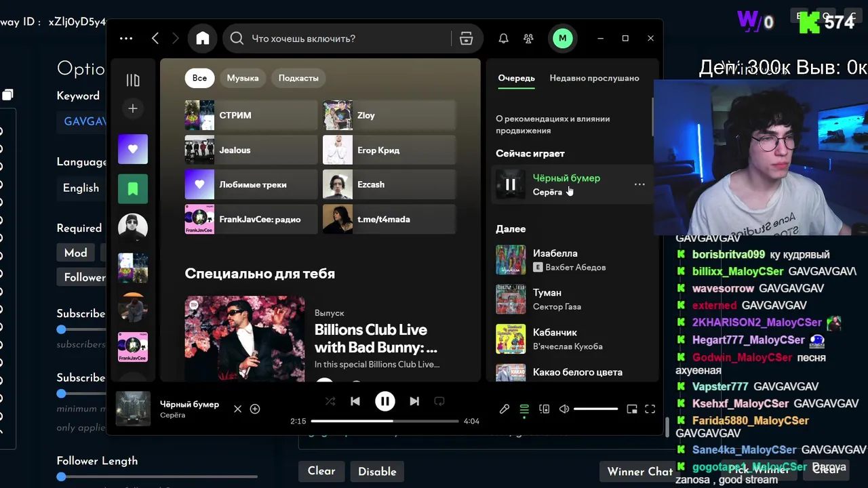Open the notifications bell

pos(503,39)
